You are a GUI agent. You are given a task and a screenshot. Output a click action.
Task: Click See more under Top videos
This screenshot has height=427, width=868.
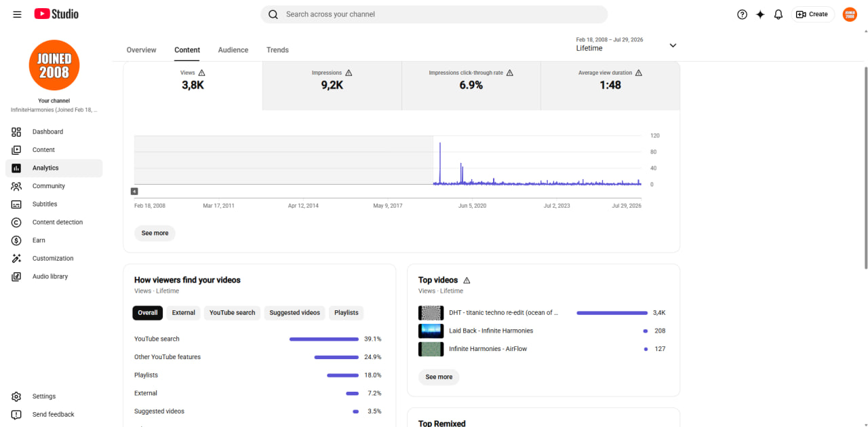coord(439,377)
